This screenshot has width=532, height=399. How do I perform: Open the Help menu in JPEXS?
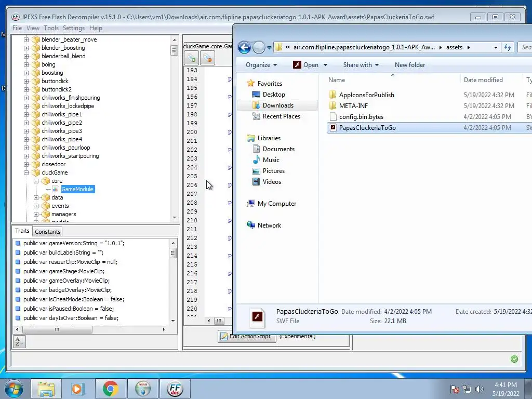pyautogui.click(x=96, y=28)
